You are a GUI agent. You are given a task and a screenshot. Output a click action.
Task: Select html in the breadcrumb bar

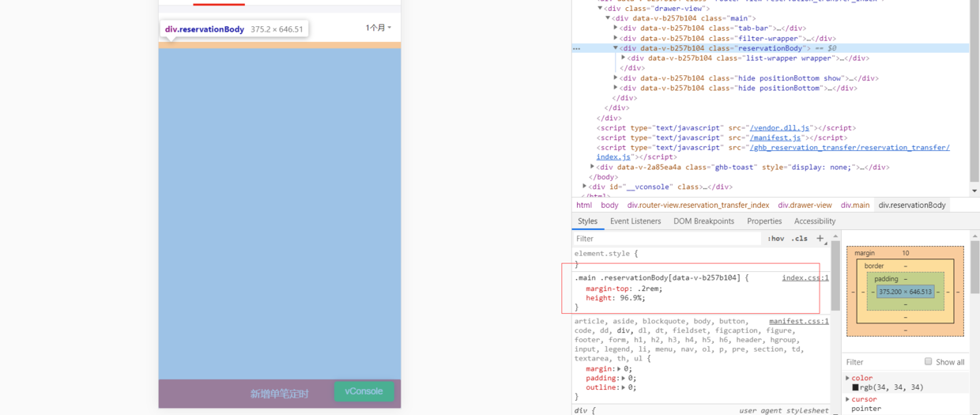point(584,205)
